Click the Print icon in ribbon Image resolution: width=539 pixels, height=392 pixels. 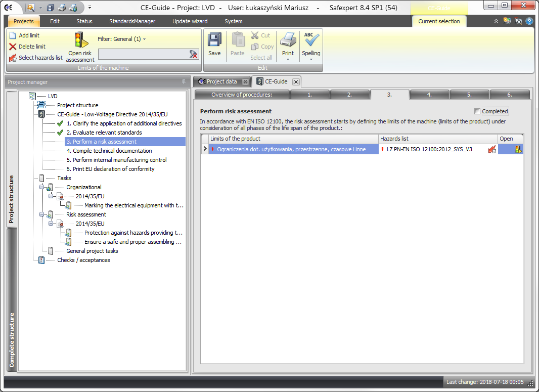pyautogui.click(x=288, y=41)
